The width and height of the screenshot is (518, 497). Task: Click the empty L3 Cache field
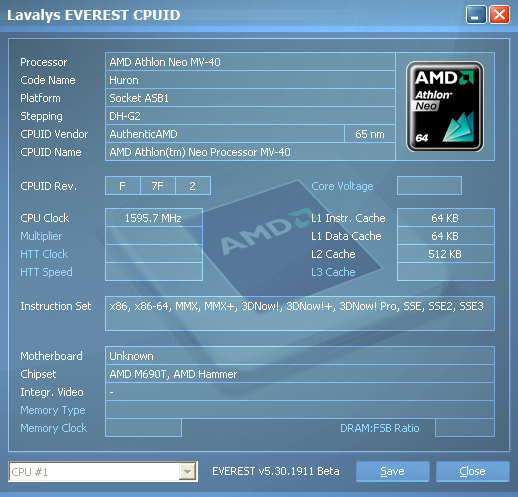tap(446, 272)
